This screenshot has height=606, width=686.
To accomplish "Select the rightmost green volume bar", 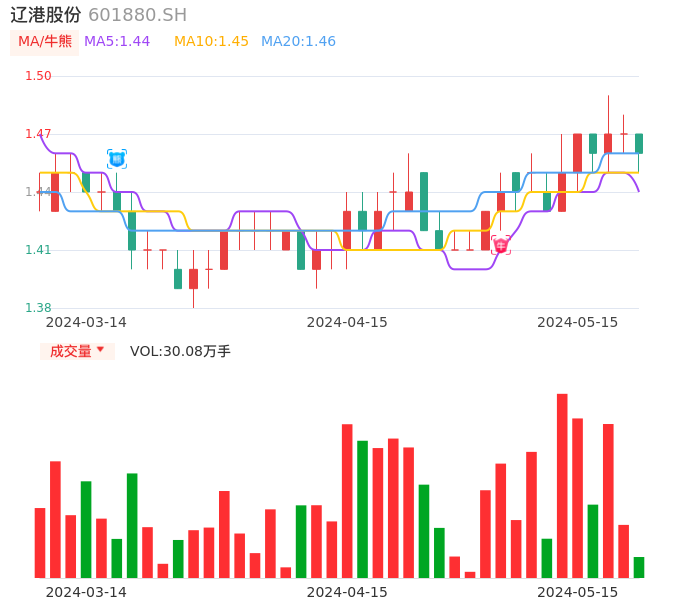I will click(639, 567).
